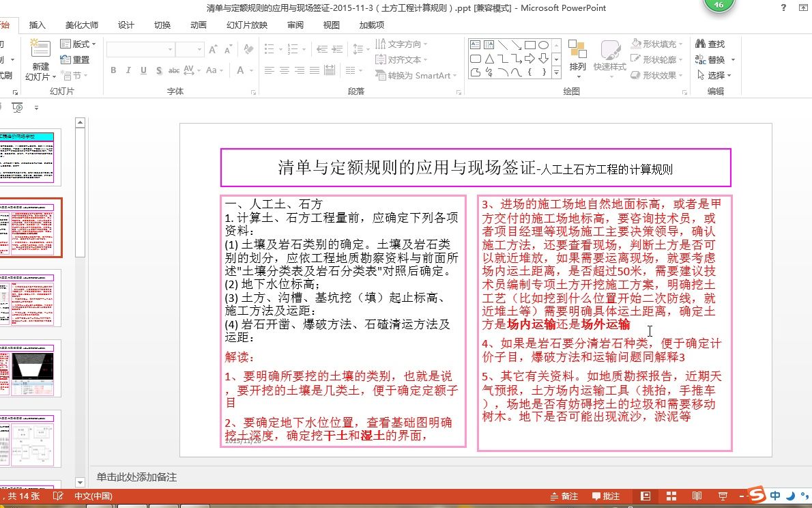Select the Oval shape tool
The image size is (812, 508).
543,44
